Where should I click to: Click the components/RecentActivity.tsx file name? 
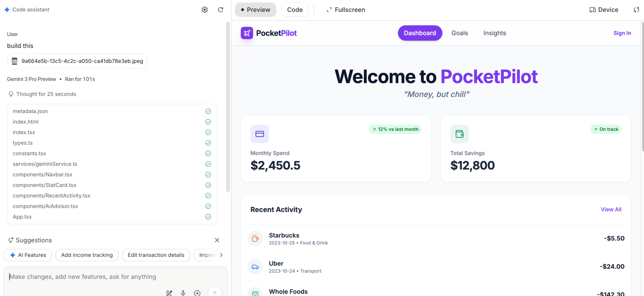pyautogui.click(x=51, y=196)
